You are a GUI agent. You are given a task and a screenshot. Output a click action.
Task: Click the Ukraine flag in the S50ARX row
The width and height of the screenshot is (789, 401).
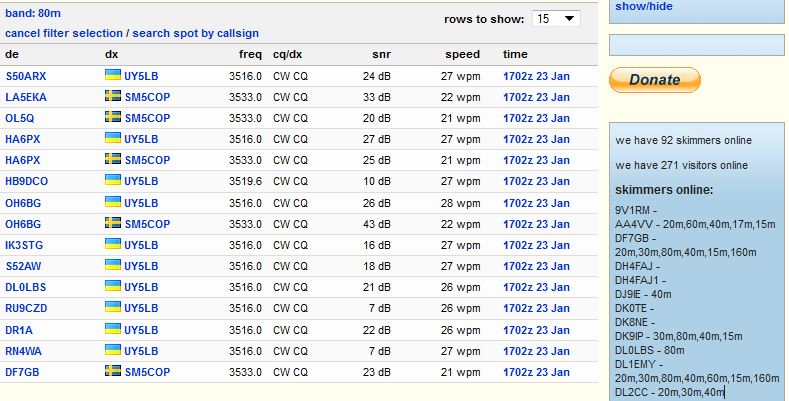point(113,76)
